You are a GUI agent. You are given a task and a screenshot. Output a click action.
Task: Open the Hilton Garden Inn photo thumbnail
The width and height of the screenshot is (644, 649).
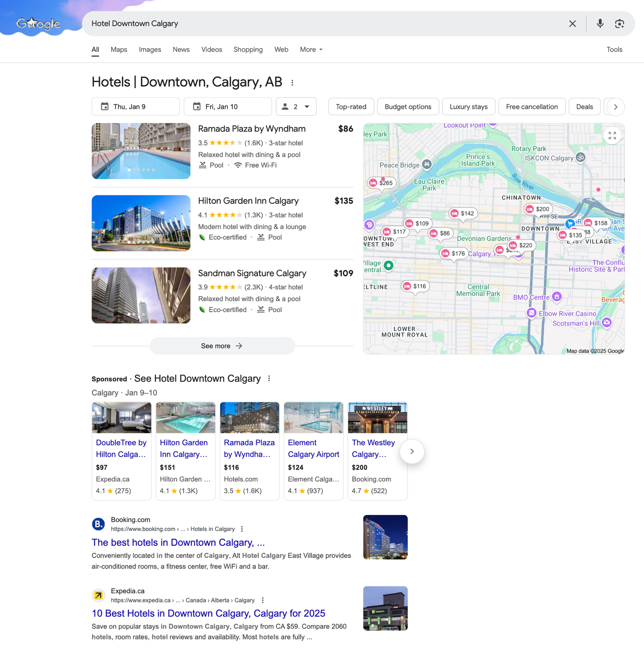pyautogui.click(x=141, y=223)
